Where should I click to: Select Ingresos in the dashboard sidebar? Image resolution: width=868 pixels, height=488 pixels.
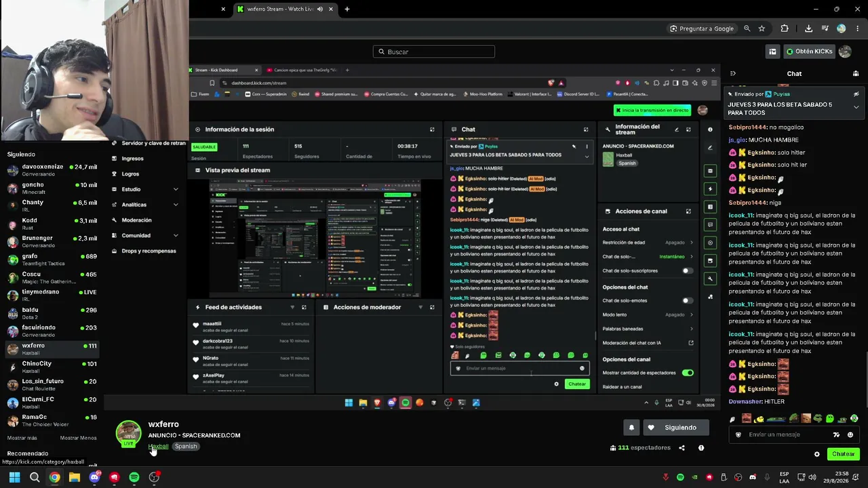point(132,159)
